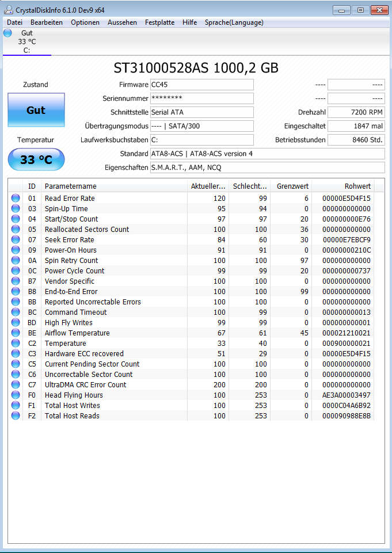Click status orb for Vendor Specific row
The height and width of the screenshot is (553, 392).
16,281
